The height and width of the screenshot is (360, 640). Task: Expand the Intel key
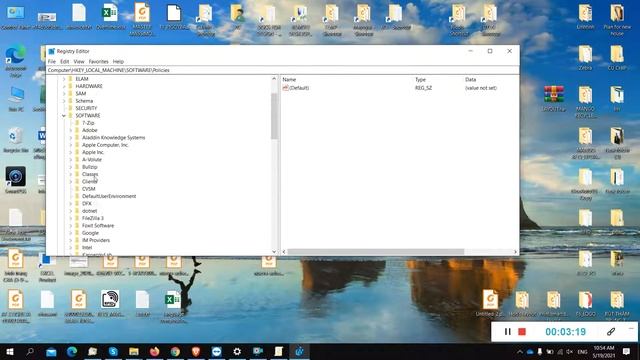[71, 248]
